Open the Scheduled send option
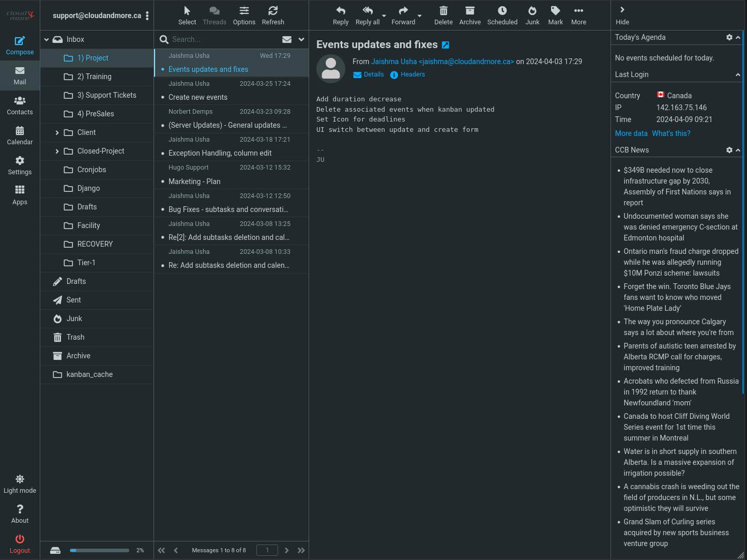The height and width of the screenshot is (560, 747). click(x=502, y=16)
